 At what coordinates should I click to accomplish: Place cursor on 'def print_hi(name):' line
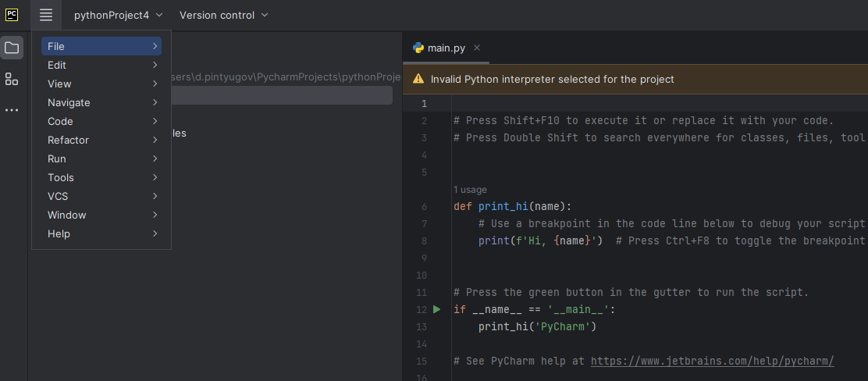512,207
